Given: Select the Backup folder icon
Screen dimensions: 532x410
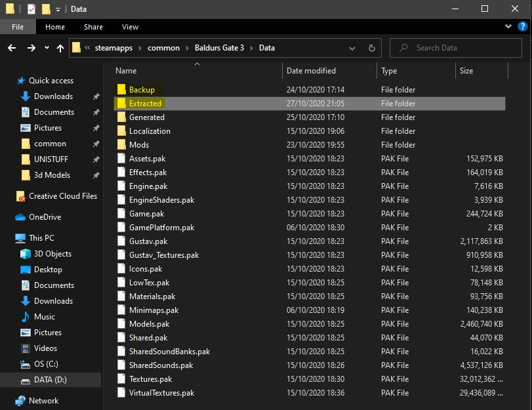Looking at the screenshot, I should click(x=121, y=90).
